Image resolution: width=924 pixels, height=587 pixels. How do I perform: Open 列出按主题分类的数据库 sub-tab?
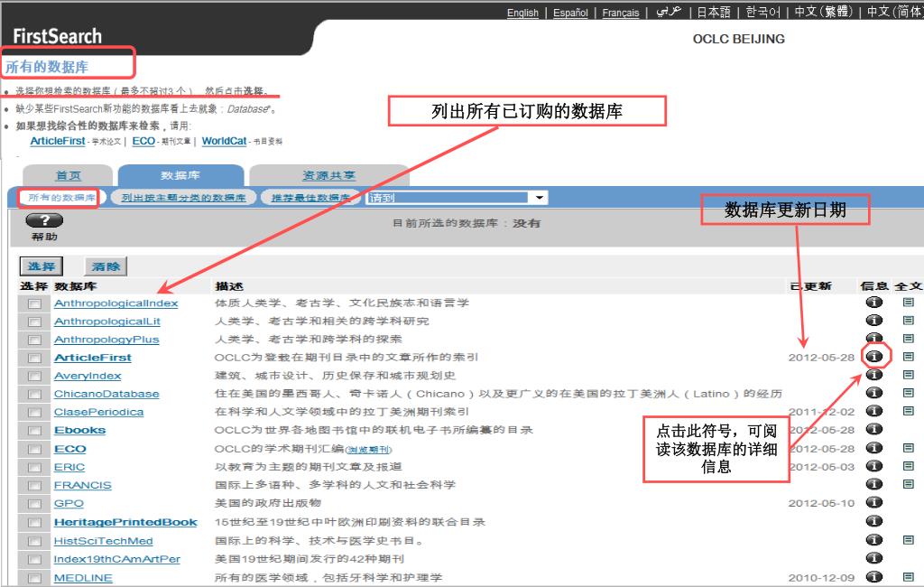[x=183, y=198]
